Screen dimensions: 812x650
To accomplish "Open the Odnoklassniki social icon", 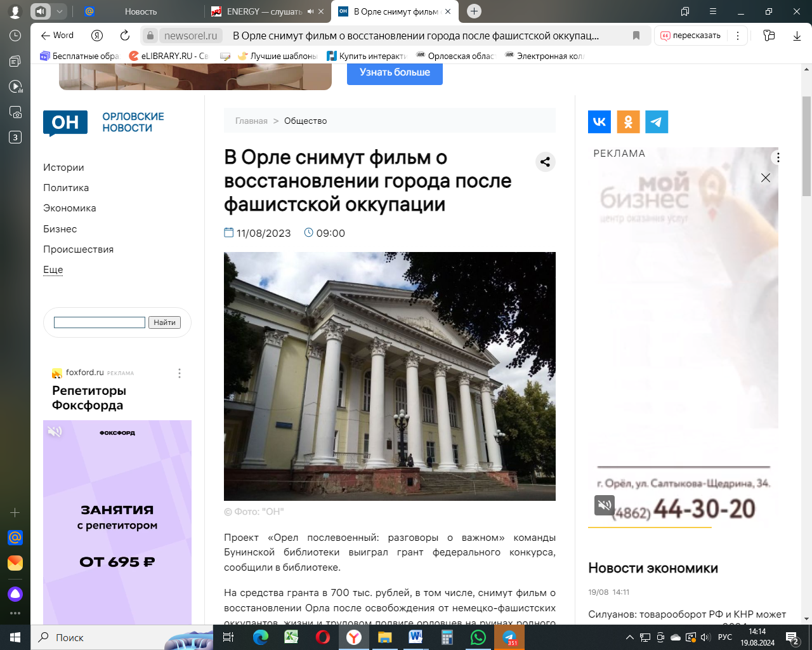I will [x=628, y=122].
